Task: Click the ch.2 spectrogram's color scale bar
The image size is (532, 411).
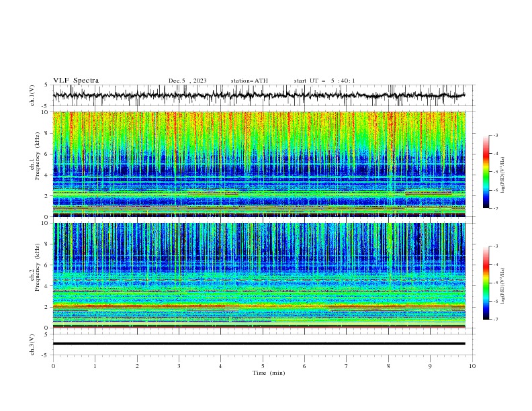Action: 486,283
